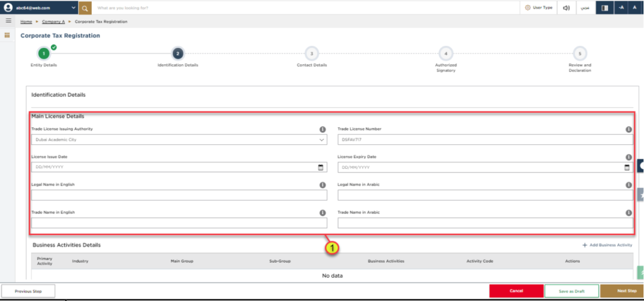644x301 pixels.
Task: Open the user account avatar icon
Action: pyautogui.click(x=8, y=8)
